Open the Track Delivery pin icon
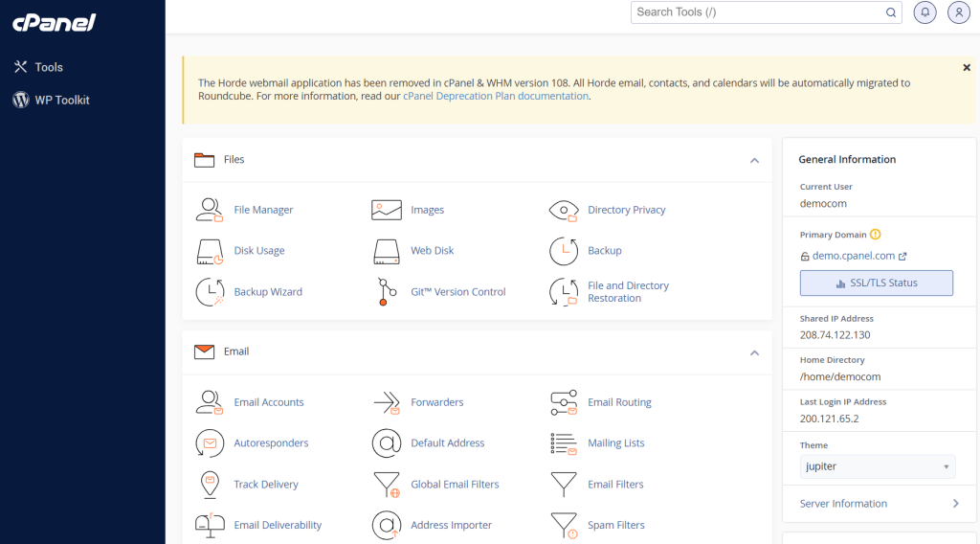This screenshot has width=980, height=544. [x=210, y=485]
